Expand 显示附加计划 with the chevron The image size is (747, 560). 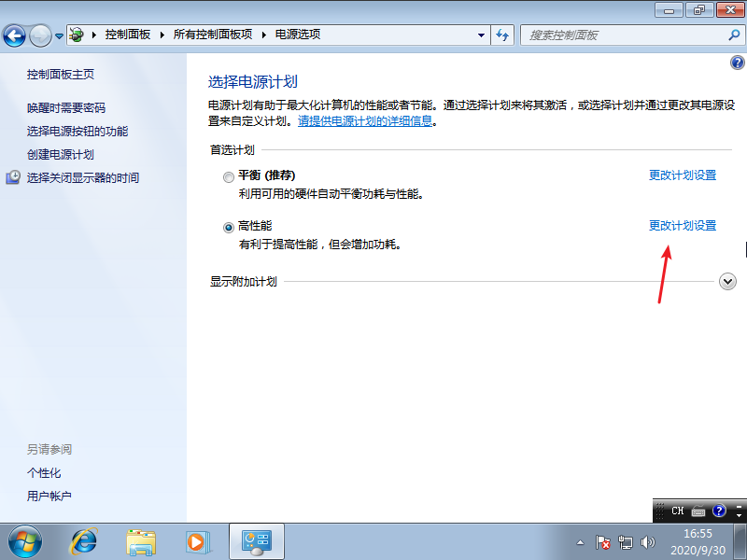tap(727, 281)
